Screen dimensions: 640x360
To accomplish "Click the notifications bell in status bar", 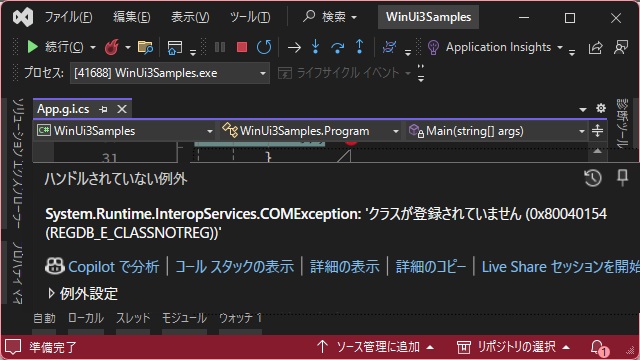I will [599, 348].
